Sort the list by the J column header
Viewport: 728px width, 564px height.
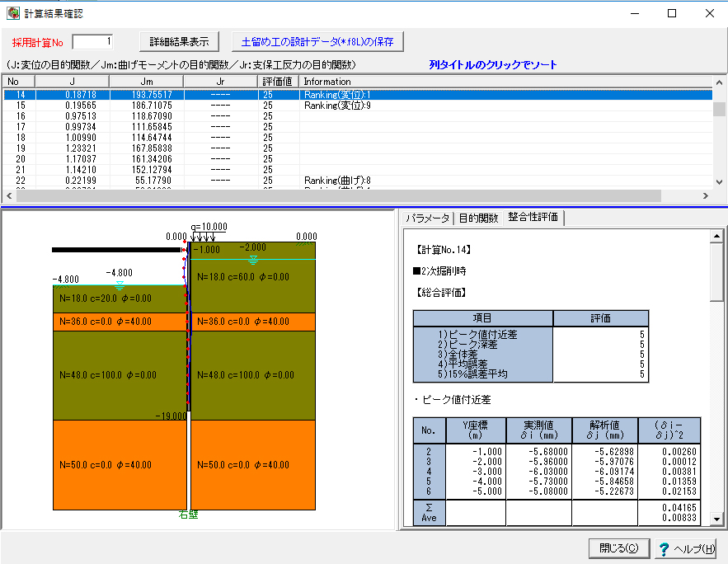[72, 82]
